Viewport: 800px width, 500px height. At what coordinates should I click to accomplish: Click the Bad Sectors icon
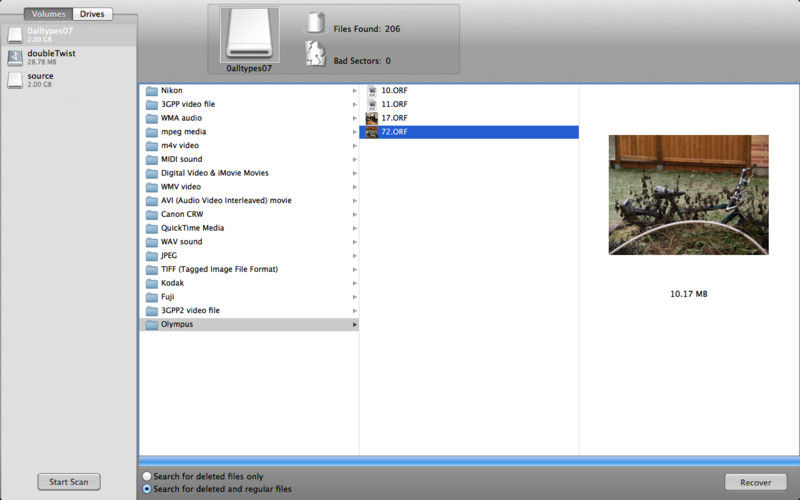coord(316,55)
